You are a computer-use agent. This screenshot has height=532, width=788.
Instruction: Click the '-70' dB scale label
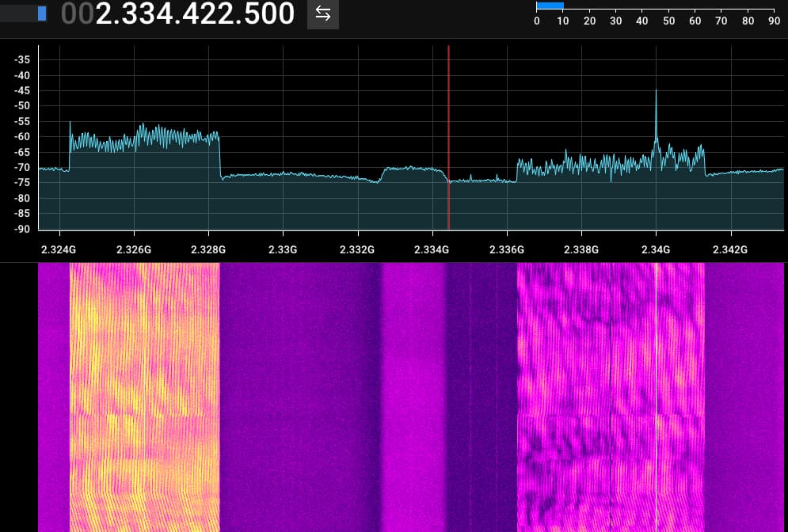point(22,167)
